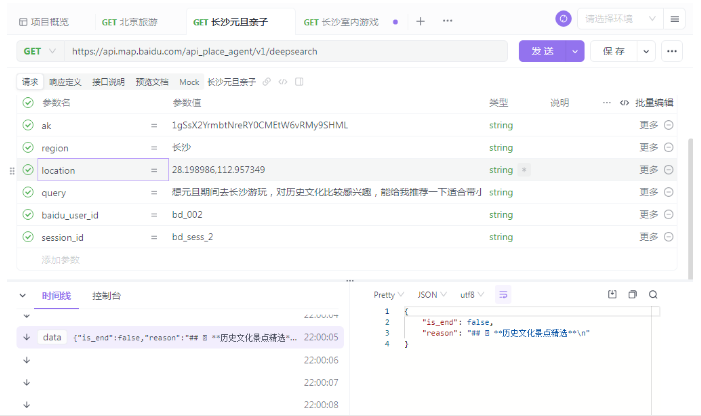Viewport: 701px width, 416px height.
Task: Select the 时间线 timeline tab
Action: (x=56, y=295)
